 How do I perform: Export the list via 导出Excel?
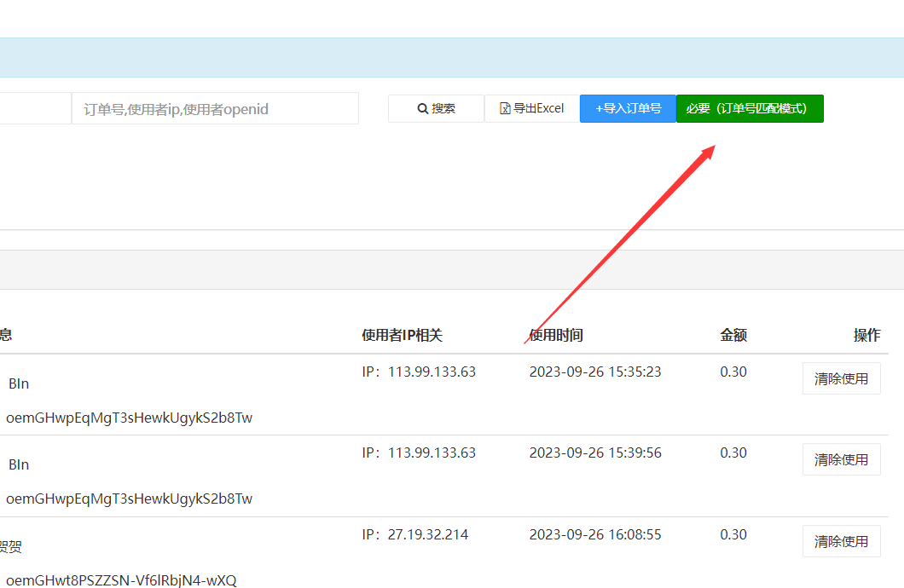pos(532,109)
